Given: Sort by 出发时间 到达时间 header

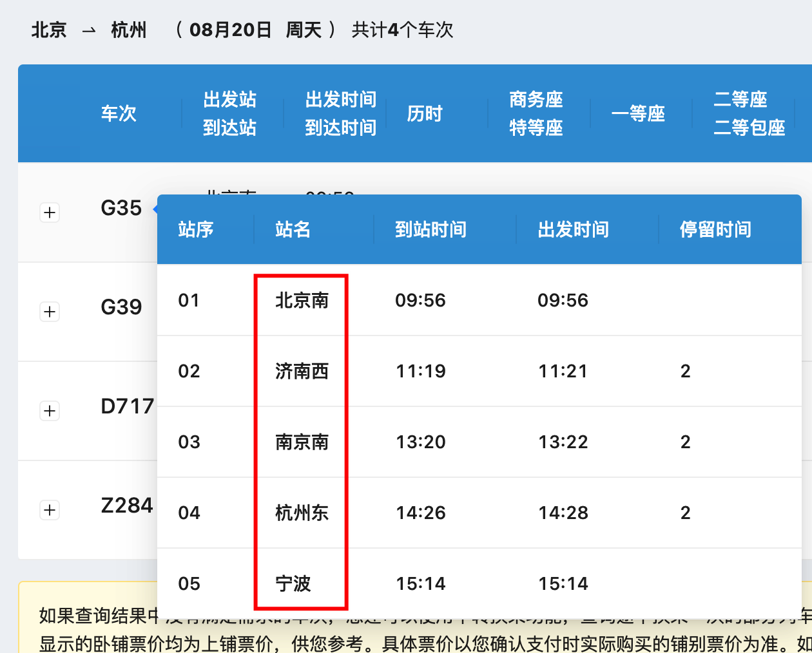Looking at the screenshot, I should [341, 113].
